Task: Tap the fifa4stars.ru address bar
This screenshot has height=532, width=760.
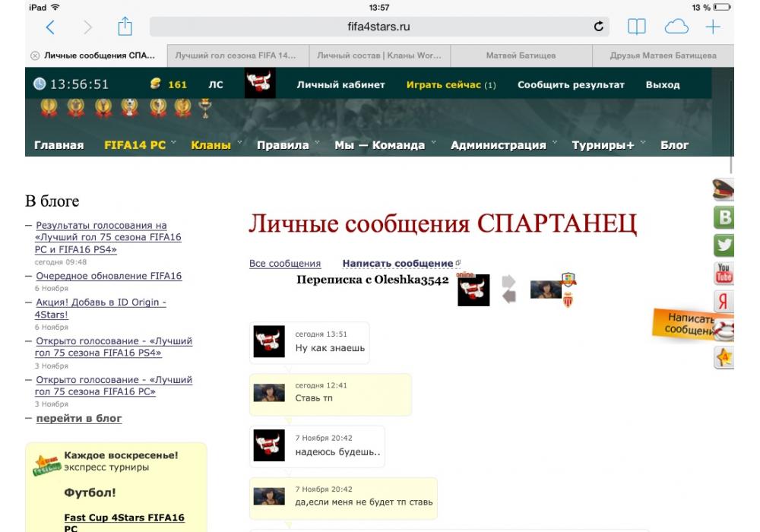Action: point(378,27)
